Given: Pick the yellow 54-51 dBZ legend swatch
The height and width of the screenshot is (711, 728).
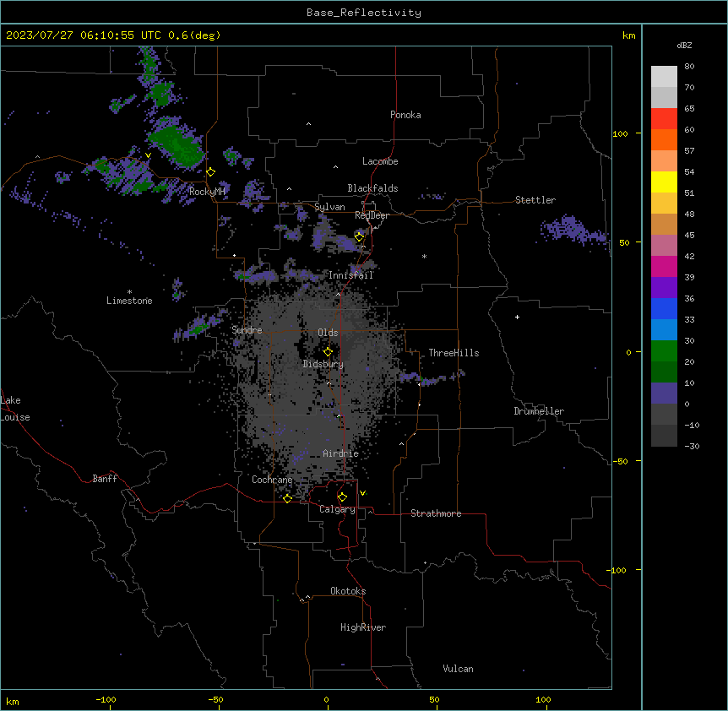Looking at the screenshot, I should coord(664,182).
